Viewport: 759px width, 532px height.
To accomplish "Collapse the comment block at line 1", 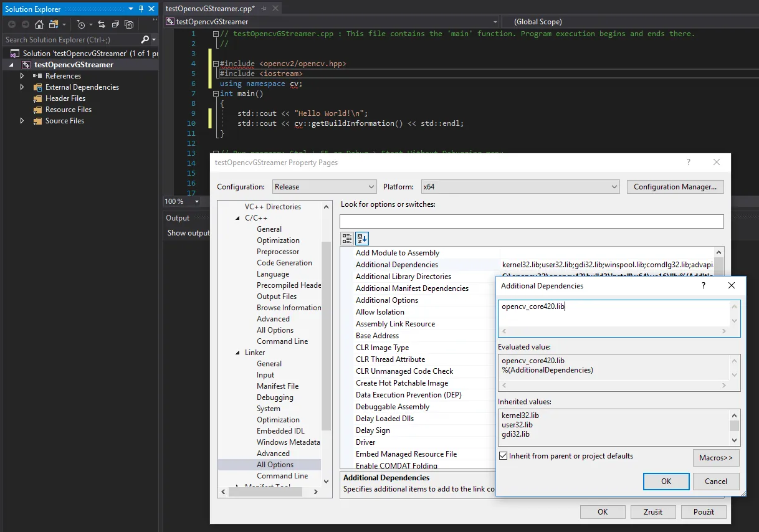I will [216, 34].
